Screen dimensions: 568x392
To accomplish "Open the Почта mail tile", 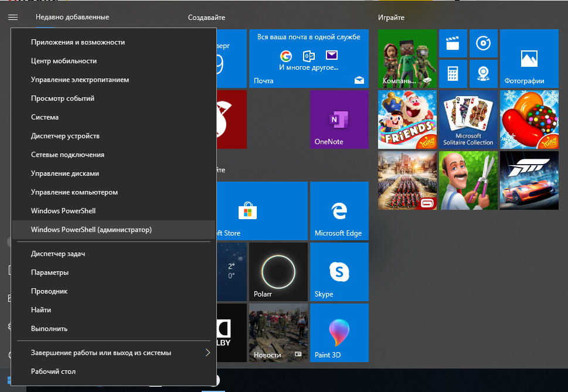I will (309, 59).
